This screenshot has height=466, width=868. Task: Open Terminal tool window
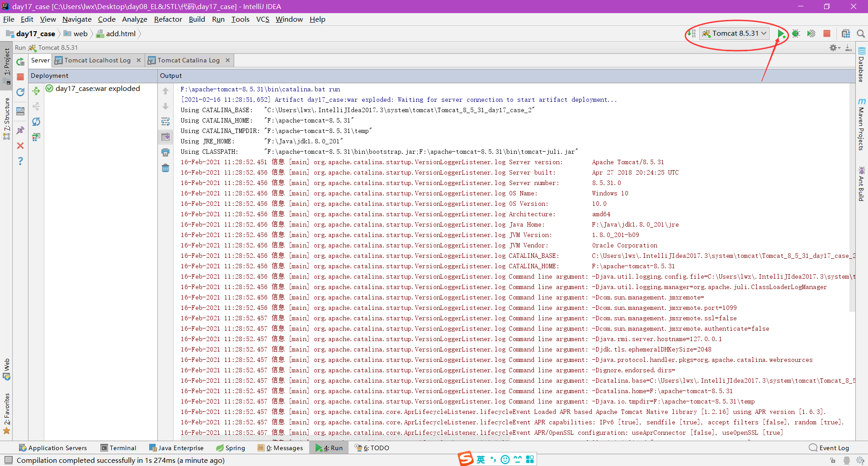(x=118, y=448)
